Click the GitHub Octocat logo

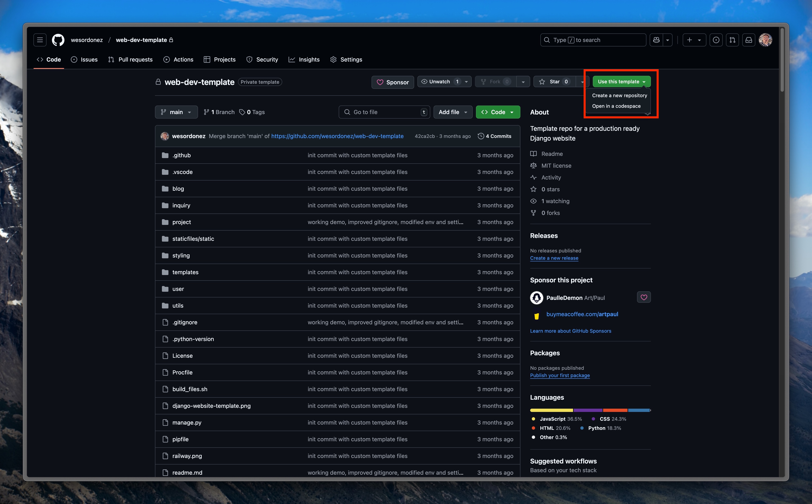click(x=58, y=40)
